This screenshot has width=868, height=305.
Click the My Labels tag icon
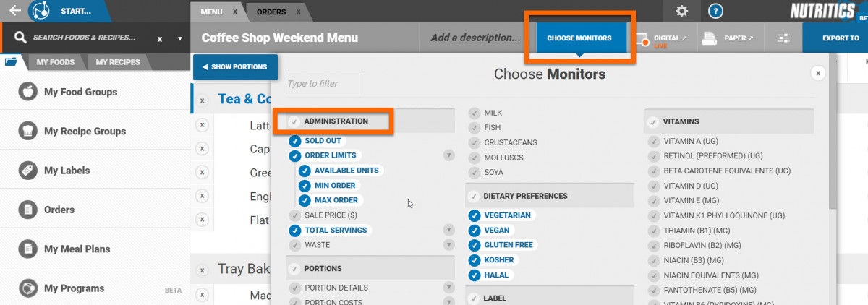(x=28, y=171)
